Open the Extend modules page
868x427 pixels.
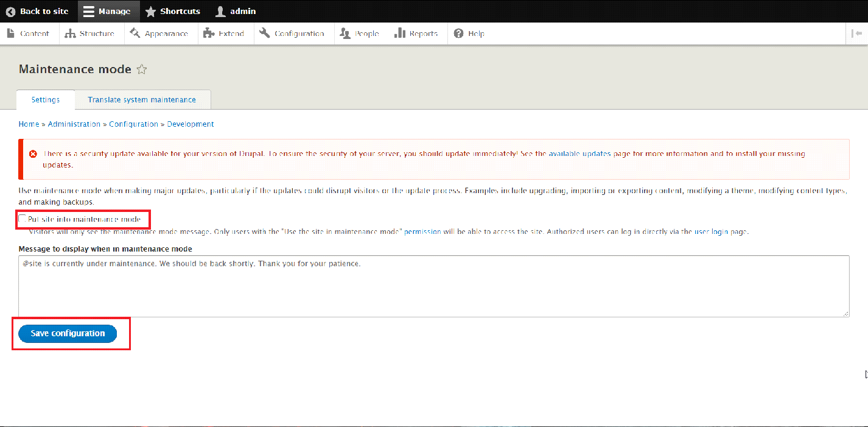(x=224, y=34)
